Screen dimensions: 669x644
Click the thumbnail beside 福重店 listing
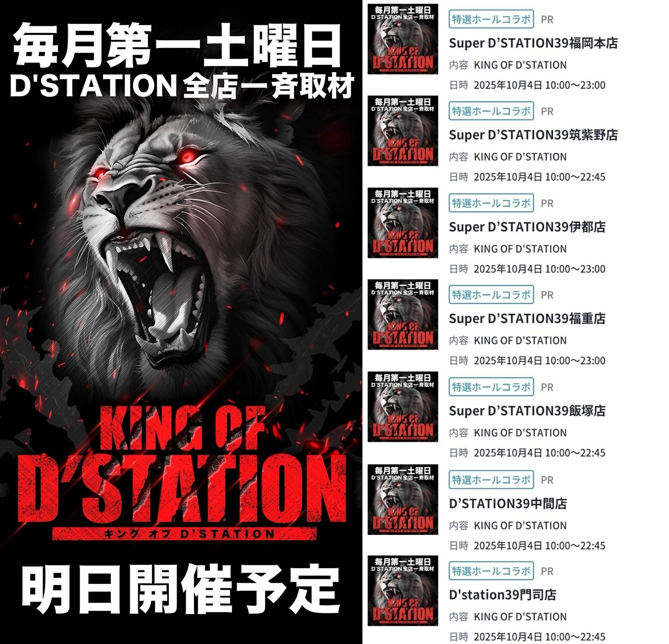(x=403, y=314)
